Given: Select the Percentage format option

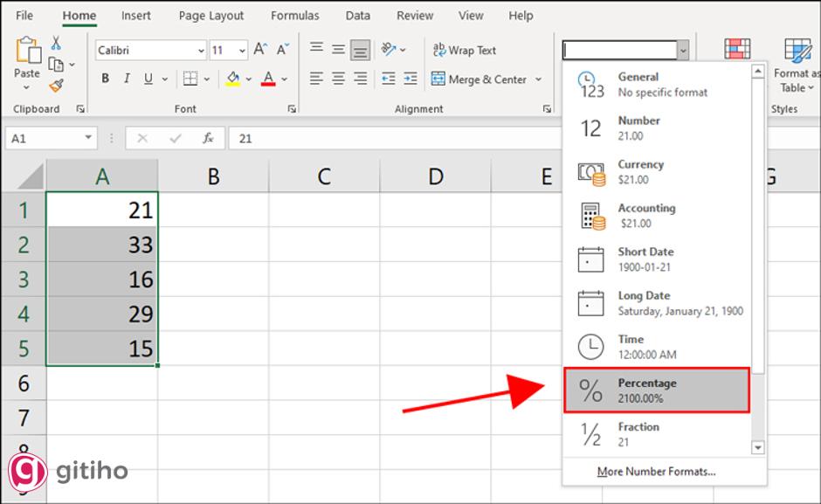Looking at the screenshot, I should [x=657, y=390].
